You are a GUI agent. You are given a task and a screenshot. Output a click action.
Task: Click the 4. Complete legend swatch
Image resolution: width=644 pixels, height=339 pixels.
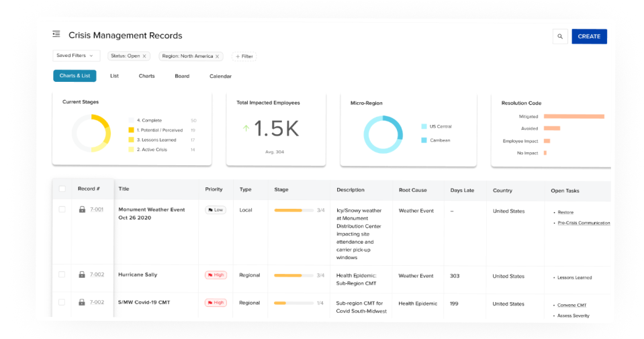(132, 120)
